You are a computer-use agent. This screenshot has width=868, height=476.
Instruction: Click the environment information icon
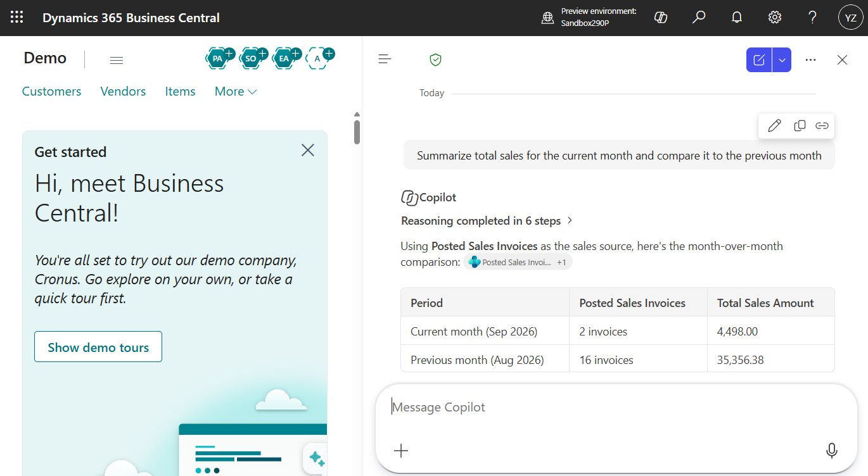point(548,18)
